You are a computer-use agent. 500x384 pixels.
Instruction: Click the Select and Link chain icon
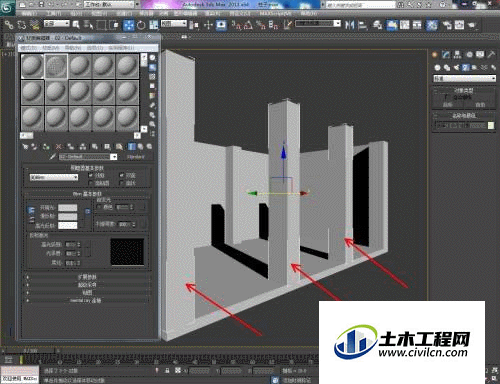(x=9, y=25)
